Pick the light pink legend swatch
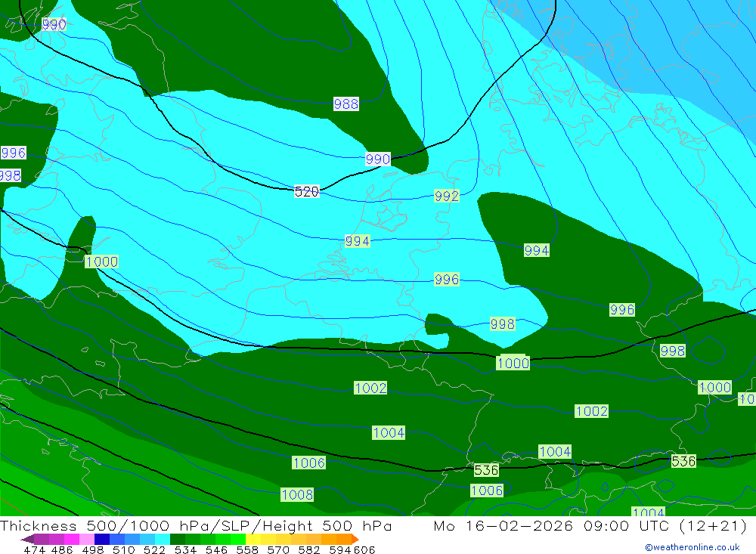 [x=87, y=539]
